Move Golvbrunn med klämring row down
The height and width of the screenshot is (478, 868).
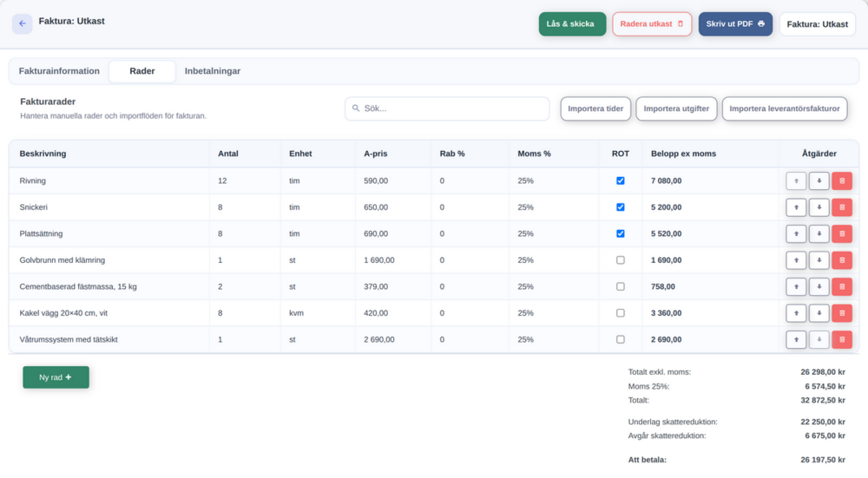pos(819,260)
